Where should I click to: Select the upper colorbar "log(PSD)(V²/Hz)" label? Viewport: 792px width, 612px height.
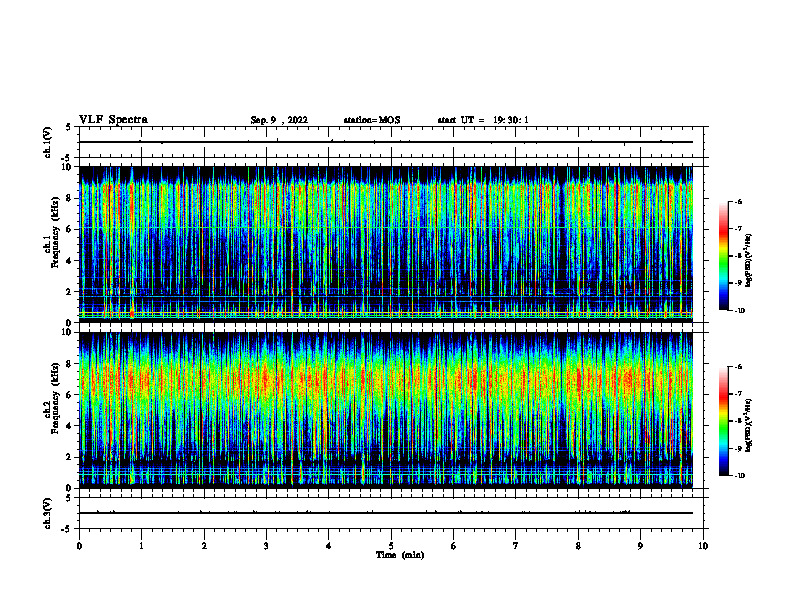749,261
